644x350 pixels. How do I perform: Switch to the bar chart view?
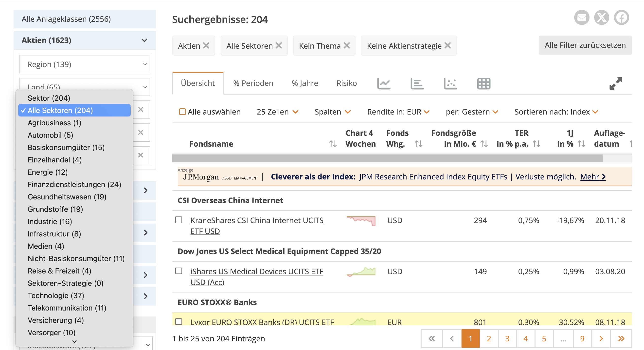(417, 84)
